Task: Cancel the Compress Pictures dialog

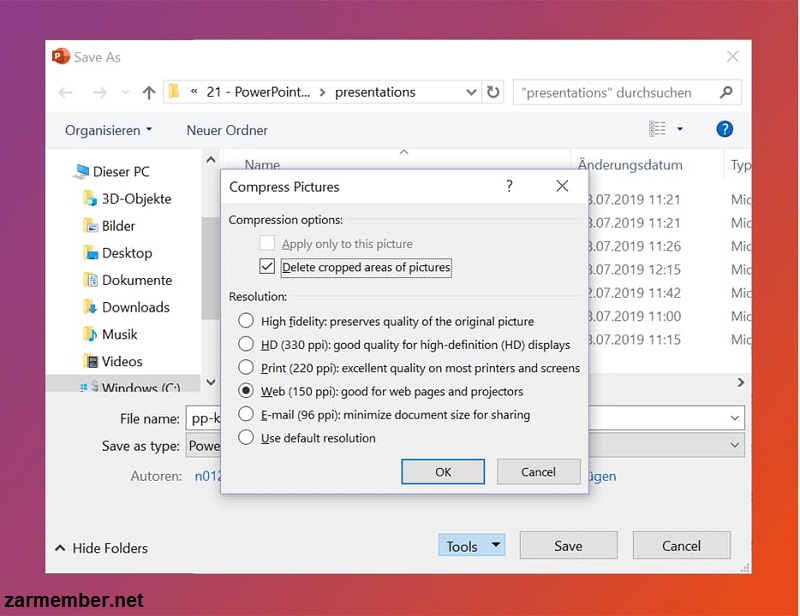Action: [x=538, y=472]
